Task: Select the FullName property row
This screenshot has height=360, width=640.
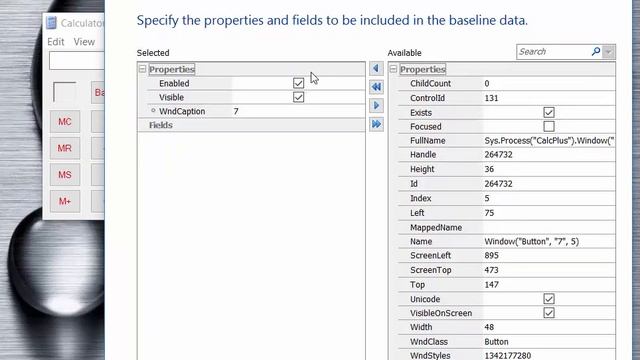Action: tap(507, 141)
